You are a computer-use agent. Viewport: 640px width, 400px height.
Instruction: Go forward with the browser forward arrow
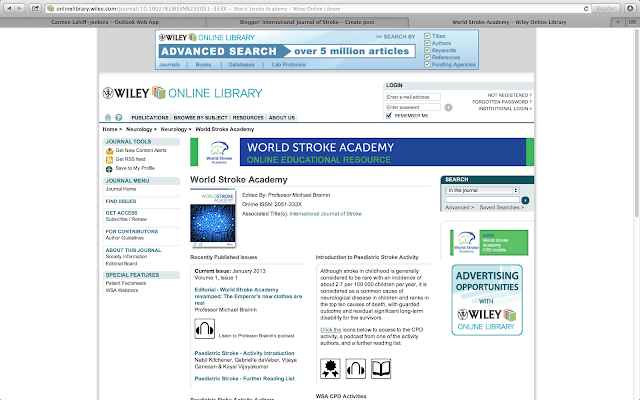pos(20,8)
